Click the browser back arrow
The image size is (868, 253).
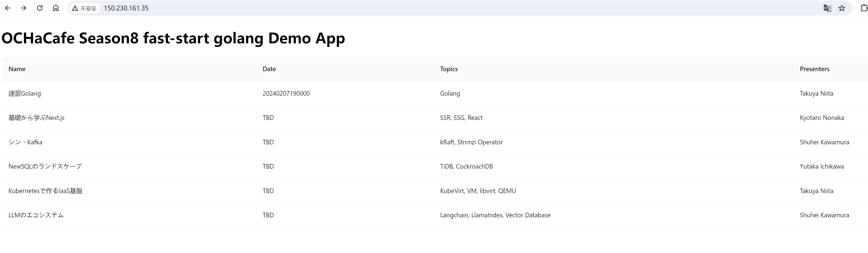(8, 8)
